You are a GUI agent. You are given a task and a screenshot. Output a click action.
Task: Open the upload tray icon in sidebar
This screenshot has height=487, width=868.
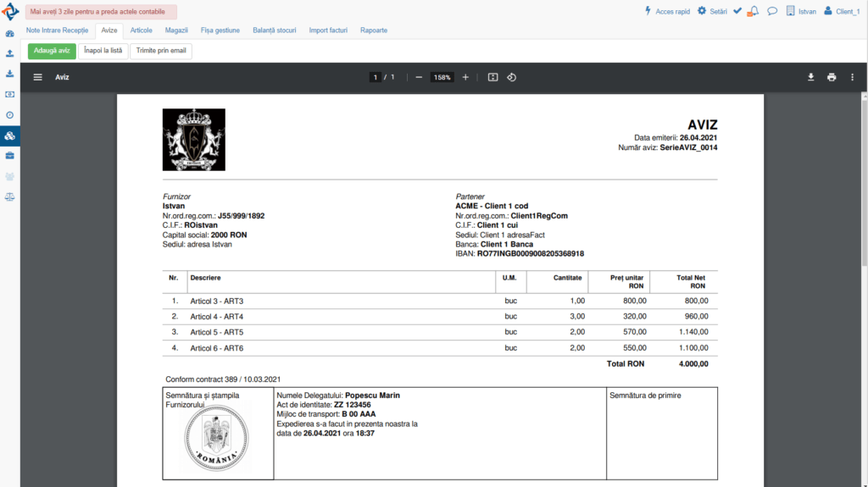9,53
